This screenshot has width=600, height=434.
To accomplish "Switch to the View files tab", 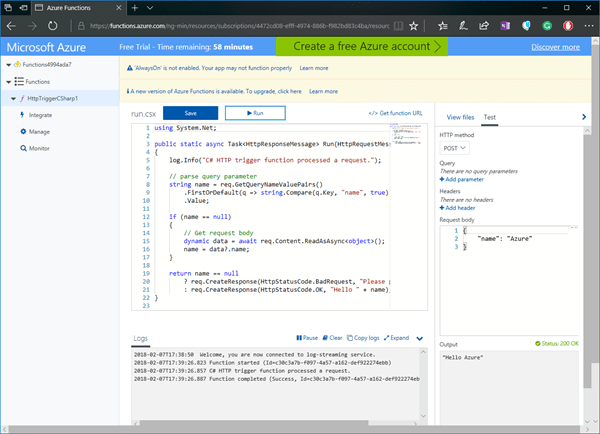I will click(x=460, y=117).
